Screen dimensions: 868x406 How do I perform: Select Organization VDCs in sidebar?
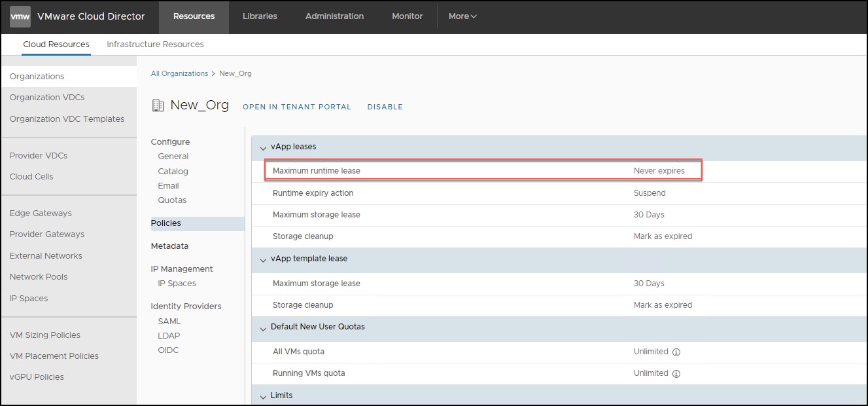click(x=47, y=98)
